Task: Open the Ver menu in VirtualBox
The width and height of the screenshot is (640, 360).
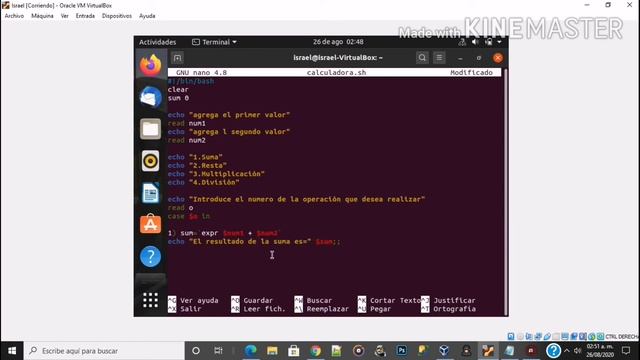Action: pos(64,16)
